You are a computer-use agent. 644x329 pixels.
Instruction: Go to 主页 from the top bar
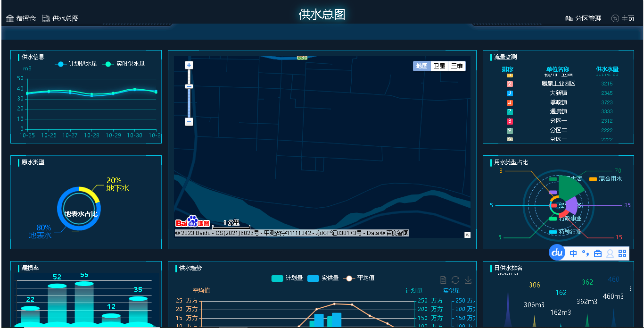[623, 18]
